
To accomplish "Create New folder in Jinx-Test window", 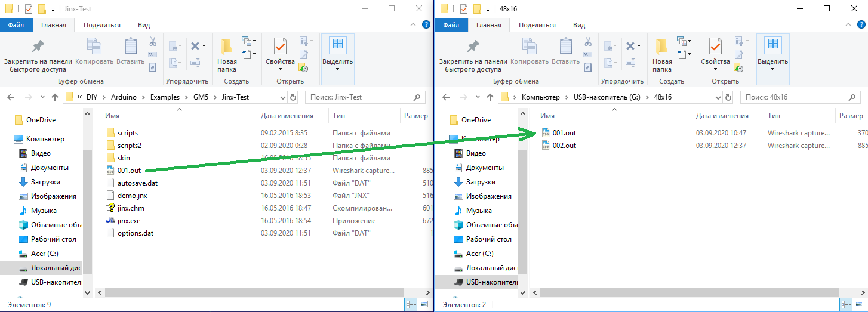I will (x=227, y=55).
